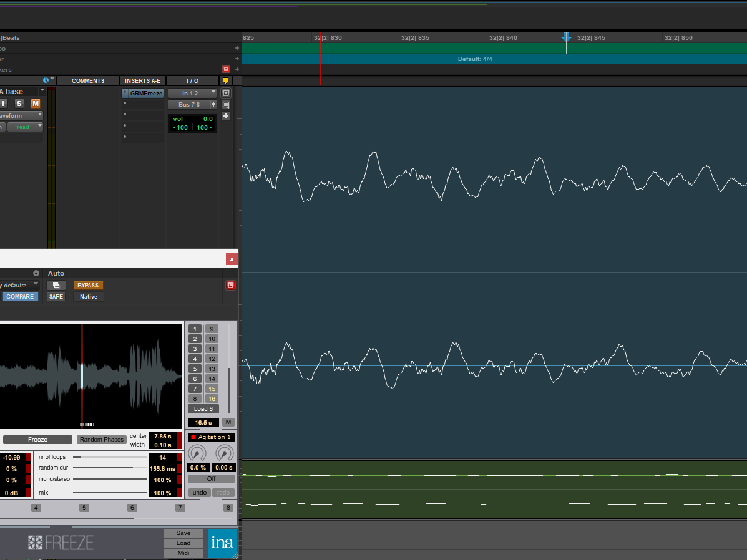Click the I / O column header
747x560 pixels.
[x=192, y=81]
